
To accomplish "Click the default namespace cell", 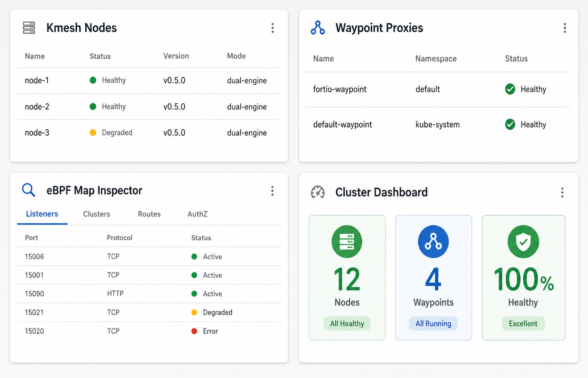I will (428, 89).
